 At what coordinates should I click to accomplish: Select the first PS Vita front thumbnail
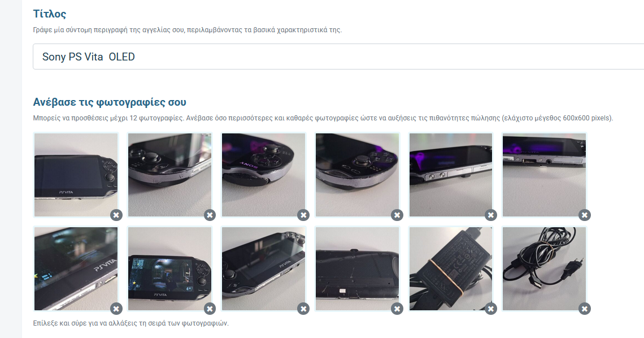pyautogui.click(x=76, y=175)
